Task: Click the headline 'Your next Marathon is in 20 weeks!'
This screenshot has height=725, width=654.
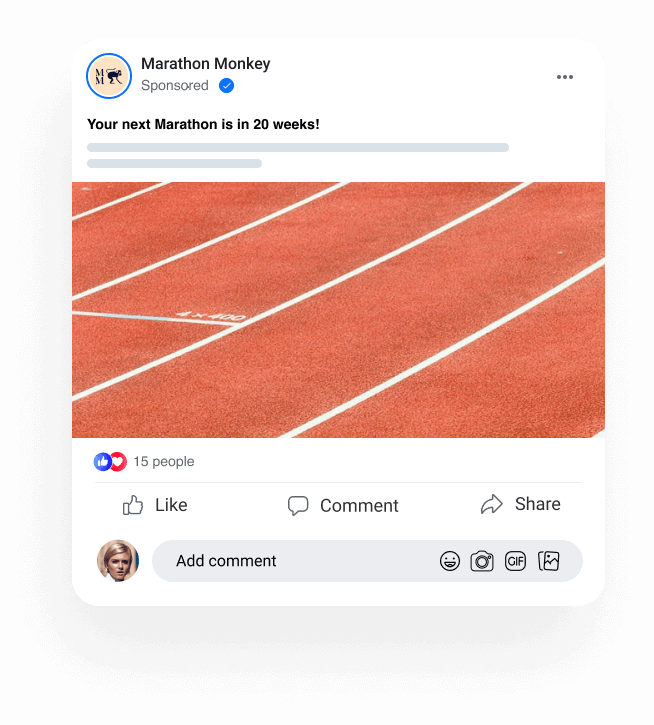Action: coord(203,124)
